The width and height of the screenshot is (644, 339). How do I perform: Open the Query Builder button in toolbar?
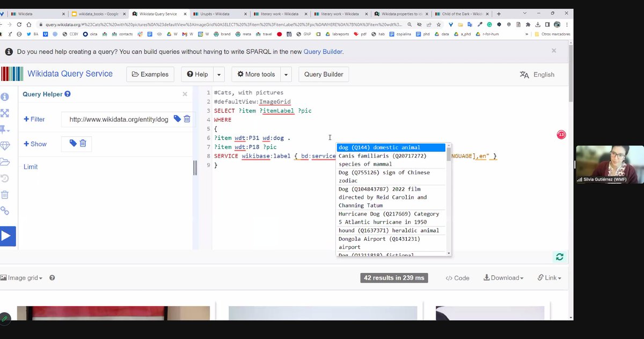click(x=324, y=75)
